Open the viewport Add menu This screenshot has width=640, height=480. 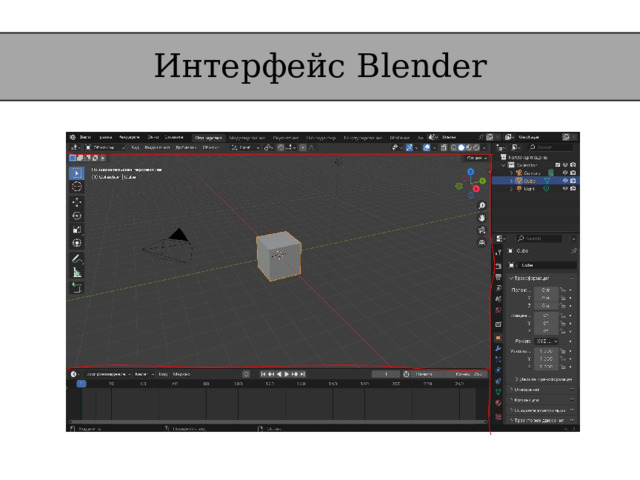(x=186, y=147)
